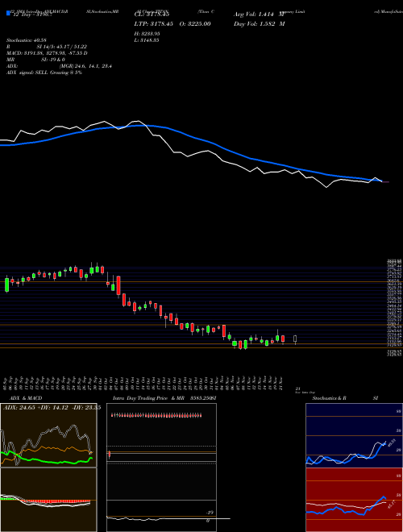Viewport: 403px width, 532px height.
Task: Click the ADX indicator chart panel
Action: [x=48, y=435]
